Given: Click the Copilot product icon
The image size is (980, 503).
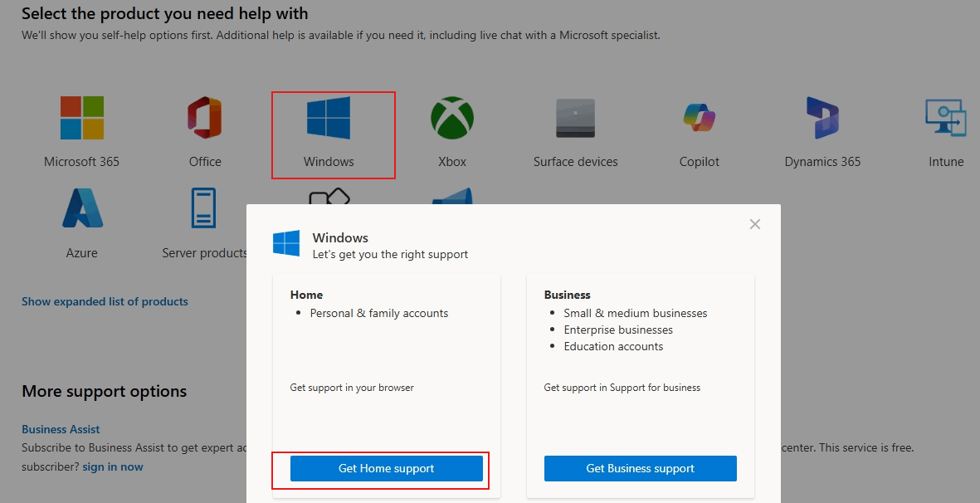Looking at the screenshot, I should tap(698, 117).
